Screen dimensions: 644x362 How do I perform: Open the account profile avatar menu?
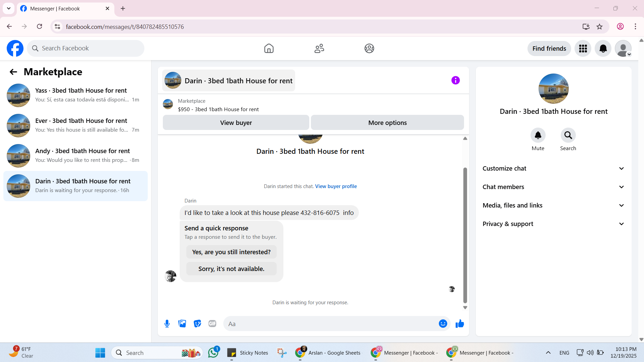click(x=623, y=49)
